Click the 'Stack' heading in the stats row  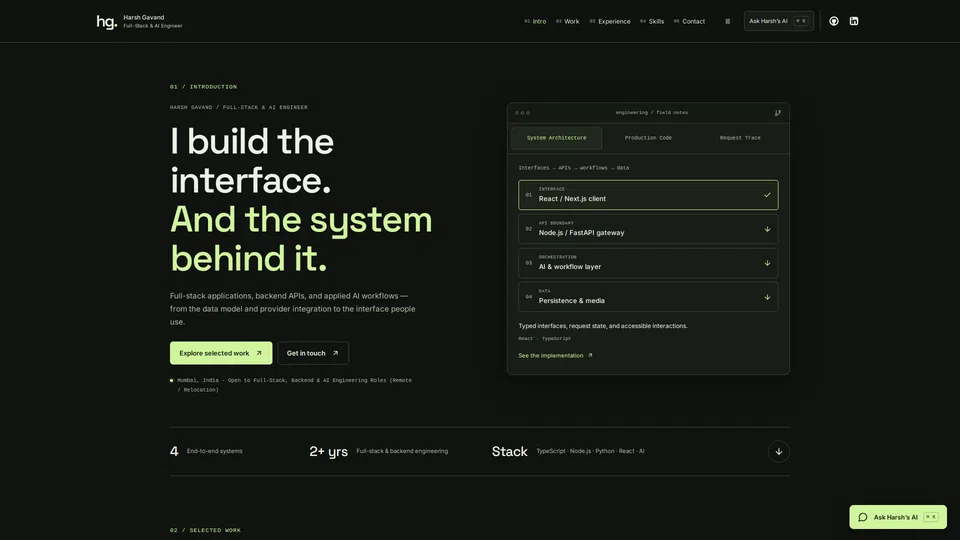[x=509, y=451]
